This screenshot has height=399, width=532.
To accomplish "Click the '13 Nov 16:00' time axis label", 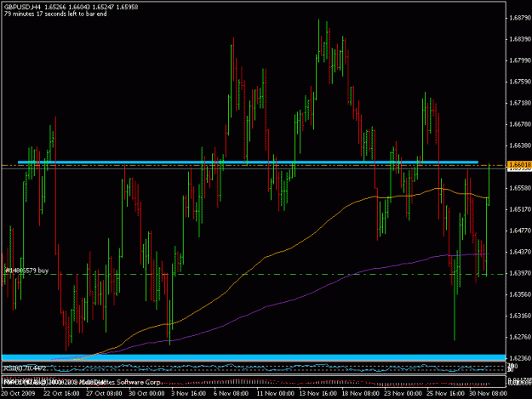I will (317, 393).
